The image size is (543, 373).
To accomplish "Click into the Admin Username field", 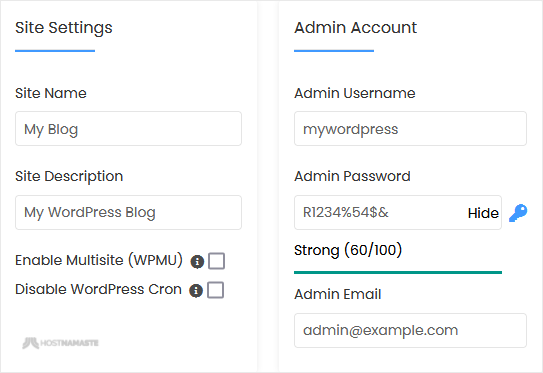I will click(x=410, y=128).
